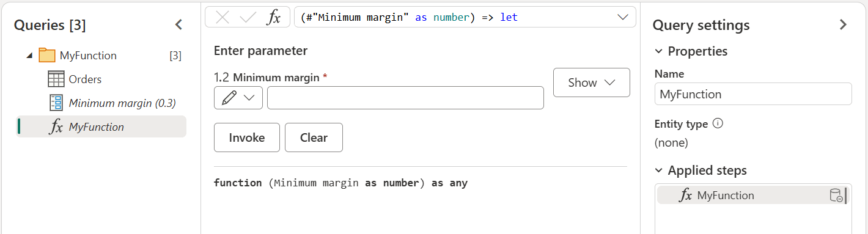Select the Orders table icon
Image resolution: width=868 pixels, height=234 pixels.
(x=56, y=79)
